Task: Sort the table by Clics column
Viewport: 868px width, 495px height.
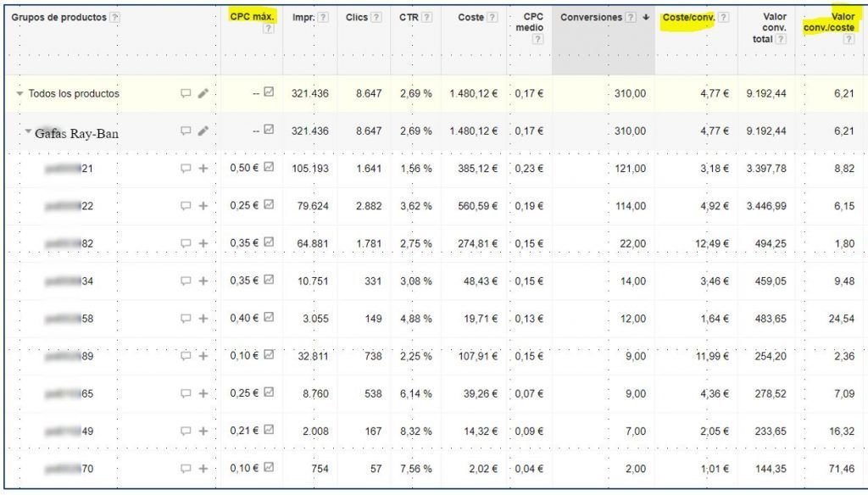Action: (357, 17)
